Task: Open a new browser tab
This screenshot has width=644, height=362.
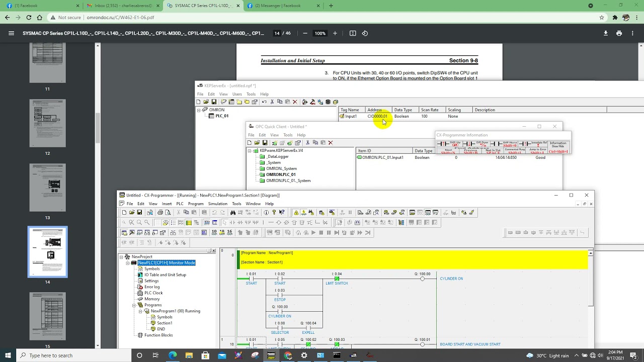Action: (331, 6)
